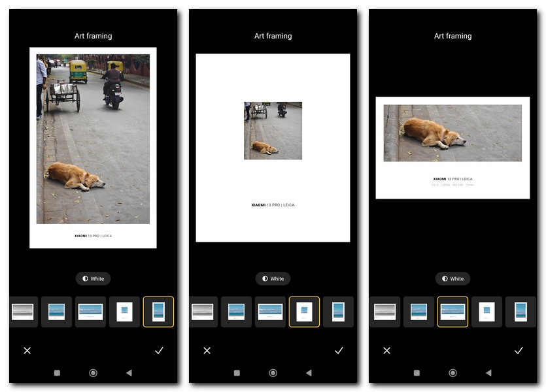Select highlighted portrait frame thumbnail on left screen
The image size is (546, 392).
tap(158, 312)
